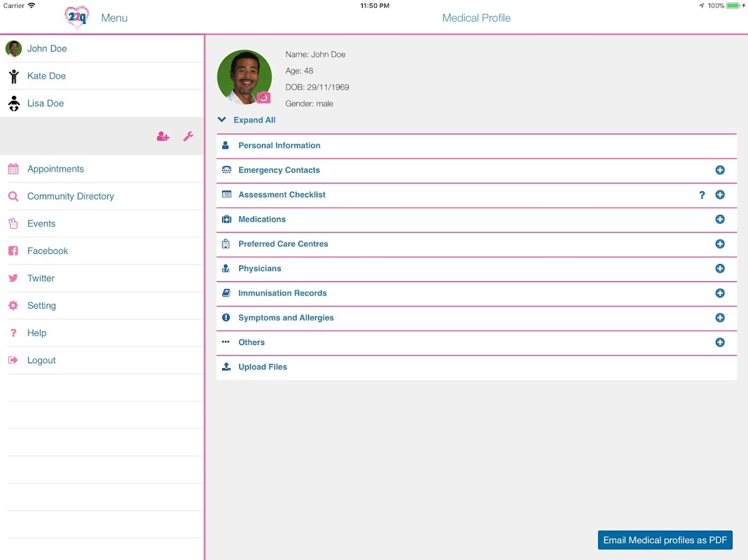Click the Upload Files link
Image resolution: width=748 pixels, height=560 pixels.
(263, 367)
